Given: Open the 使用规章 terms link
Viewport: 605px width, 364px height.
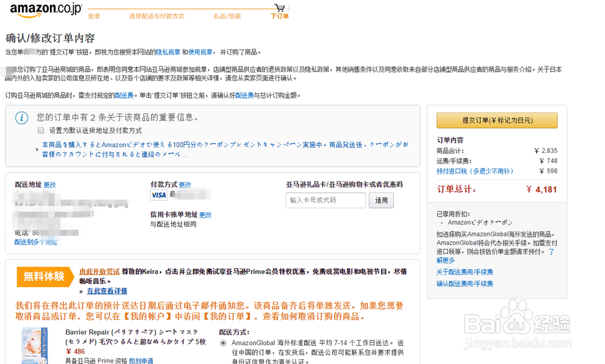Looking at the screenshot, I should point(200,52).
